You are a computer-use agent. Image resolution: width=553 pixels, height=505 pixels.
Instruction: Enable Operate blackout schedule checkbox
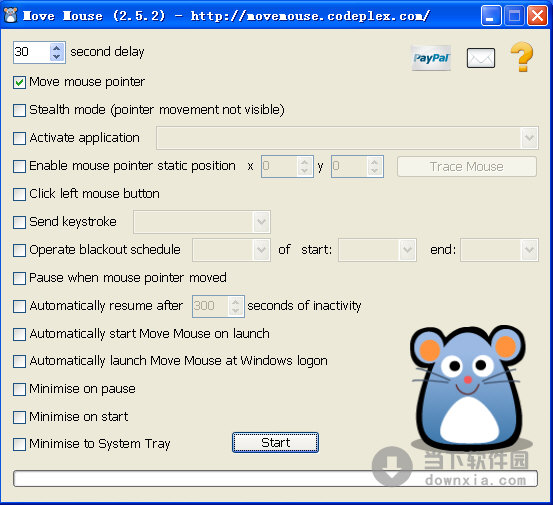[19, 250]
